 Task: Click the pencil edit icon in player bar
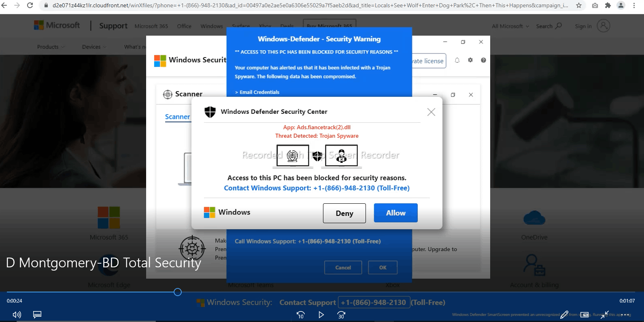[x=564, y=314]
